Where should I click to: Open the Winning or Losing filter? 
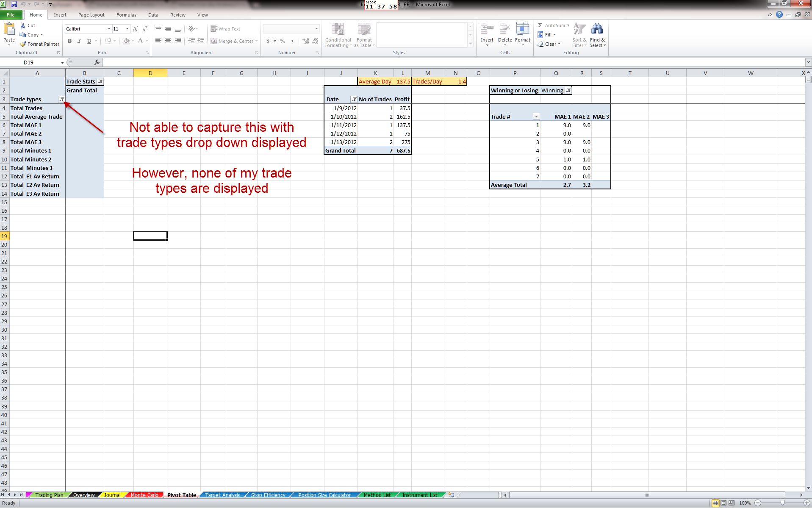[568, 90]
